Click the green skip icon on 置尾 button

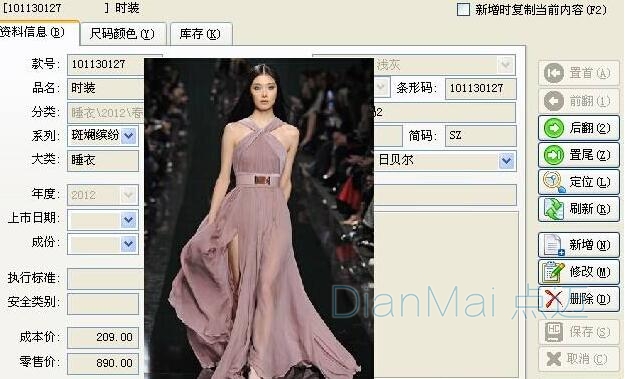(554, 155)
